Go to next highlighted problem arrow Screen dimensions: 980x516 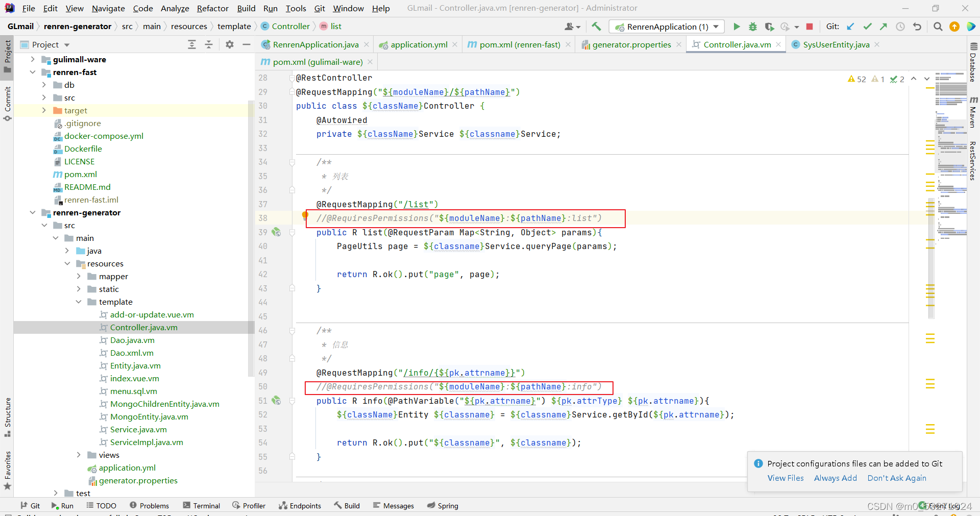pos(927,79)
